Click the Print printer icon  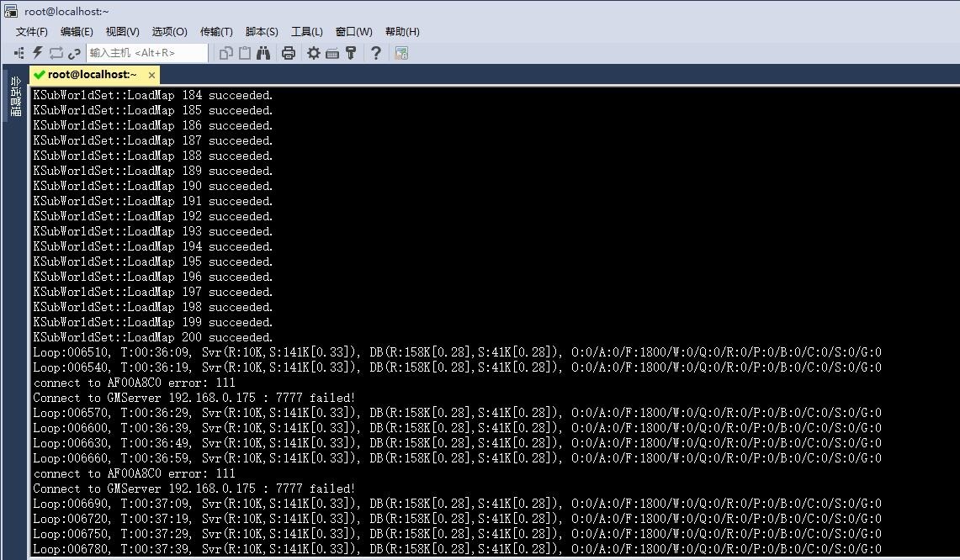pyautogui.click(x=289, y=53)
